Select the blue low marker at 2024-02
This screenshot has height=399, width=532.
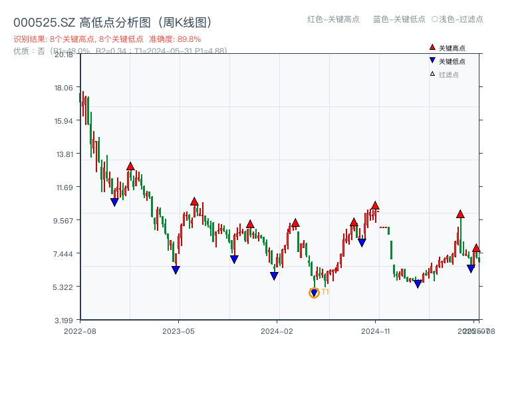click(x=274, y=276)
